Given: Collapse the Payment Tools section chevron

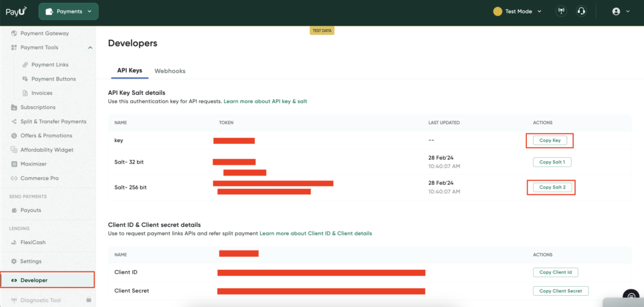Looking at the screenshot, I should (90, 48).
